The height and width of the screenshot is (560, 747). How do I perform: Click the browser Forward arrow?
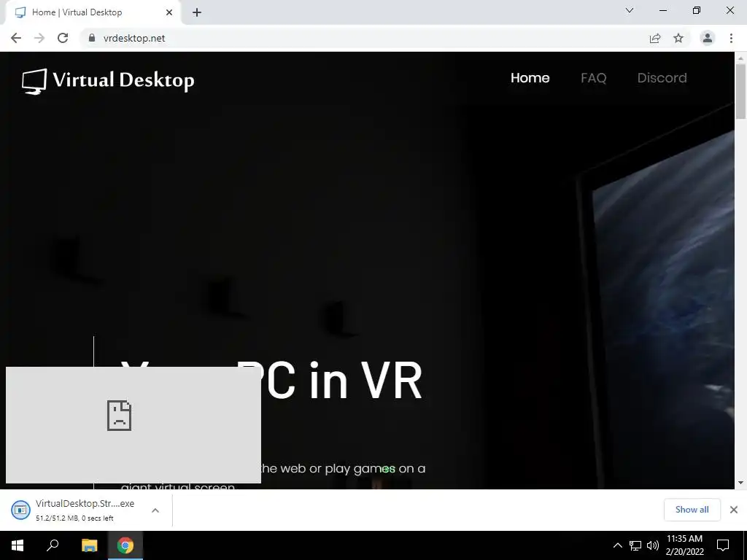[x=39, y=38]
